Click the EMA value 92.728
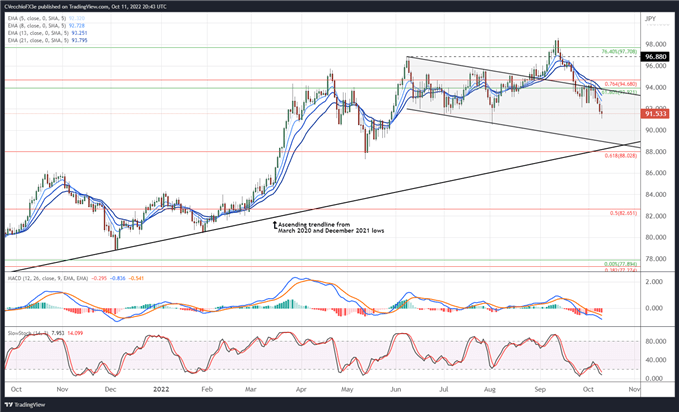This screenshot has width=679, height=412. (77, 26)
